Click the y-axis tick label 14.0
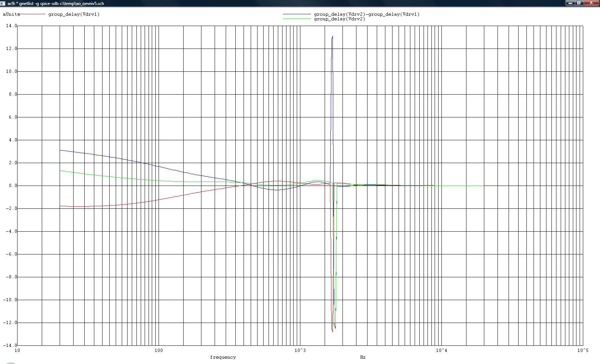Image resolution: width=600 pixels, height=364 pixels. click(11, 26)
